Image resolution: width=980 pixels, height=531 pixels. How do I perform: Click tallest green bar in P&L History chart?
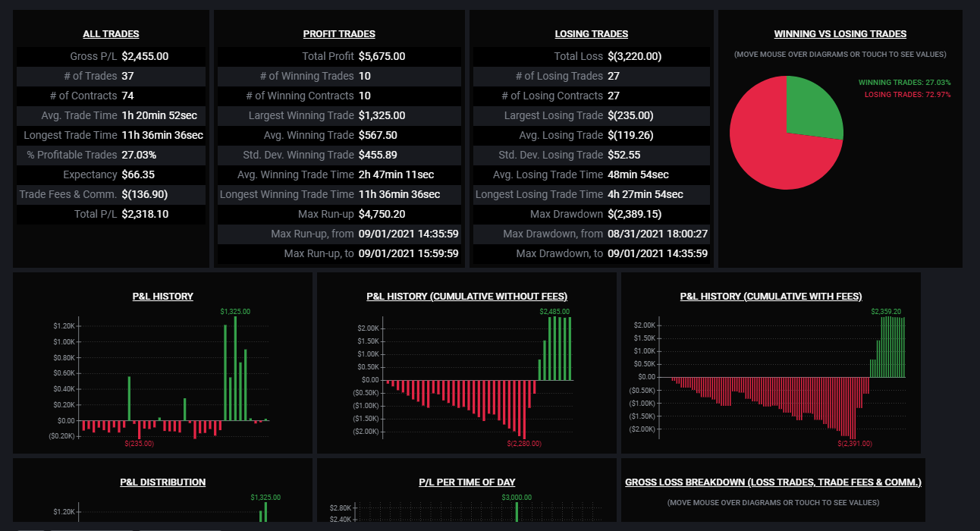tap(235, 368)
